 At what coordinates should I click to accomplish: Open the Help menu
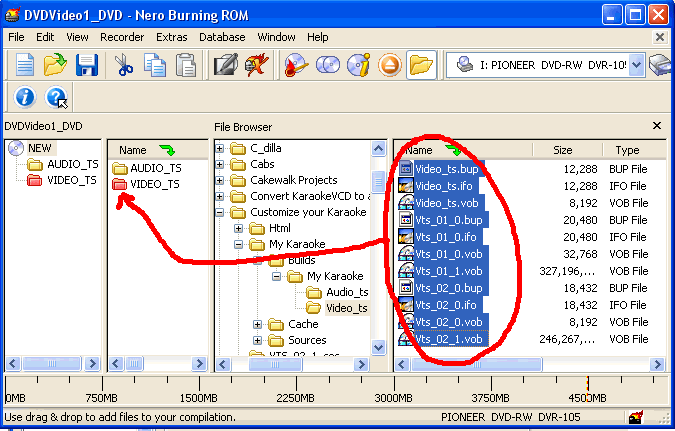coord(317,37)
